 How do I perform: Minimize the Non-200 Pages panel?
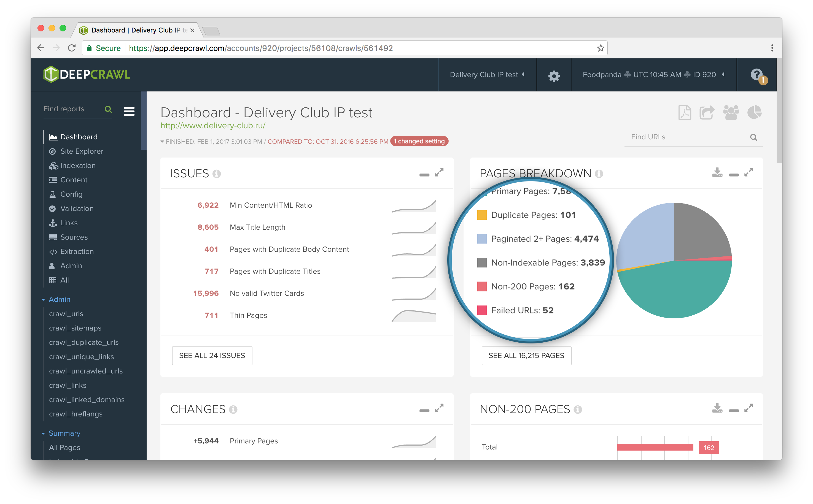pyautogui.click(x=734, y=411)
